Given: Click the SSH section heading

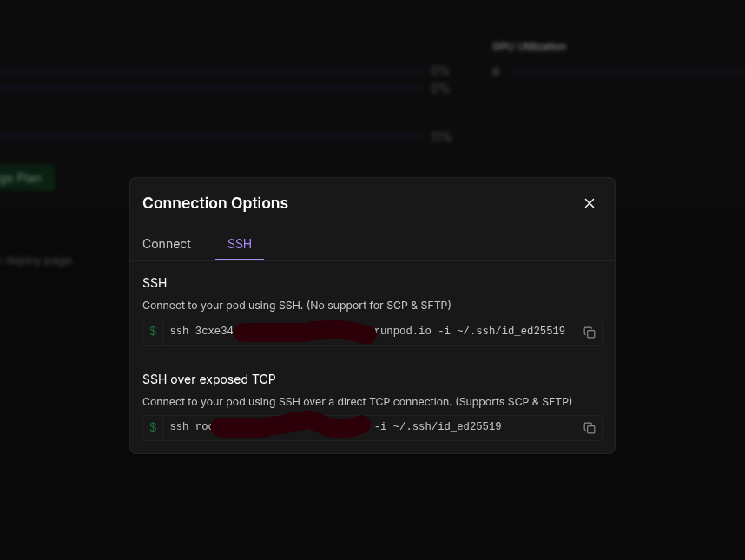Looking at the screenshot, I should [x=155, y=283].
